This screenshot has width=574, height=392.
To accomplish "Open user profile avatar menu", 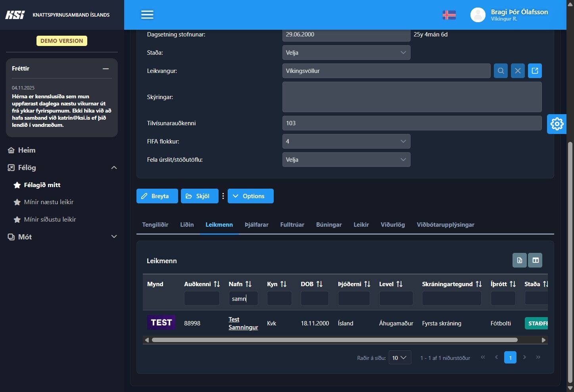I will [478, 15].
